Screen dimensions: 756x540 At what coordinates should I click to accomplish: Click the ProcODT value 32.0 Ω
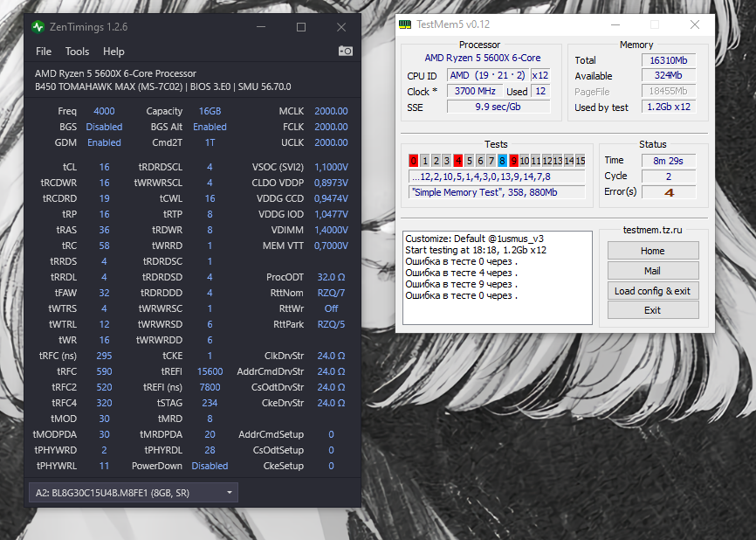[331, 277]
